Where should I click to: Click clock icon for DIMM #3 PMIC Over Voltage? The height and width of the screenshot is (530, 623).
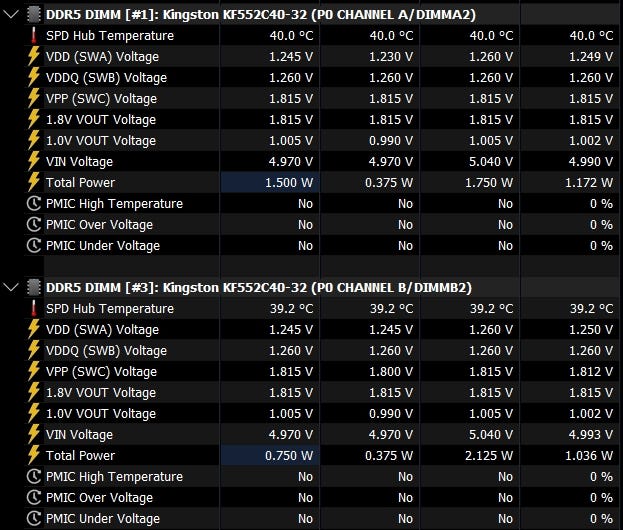[x=34, y=497]
